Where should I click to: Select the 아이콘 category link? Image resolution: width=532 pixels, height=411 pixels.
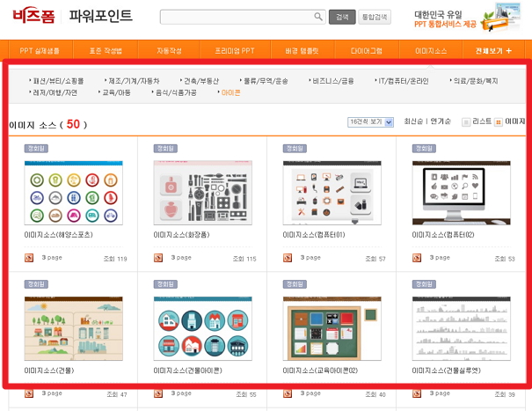tap(230, 92)
